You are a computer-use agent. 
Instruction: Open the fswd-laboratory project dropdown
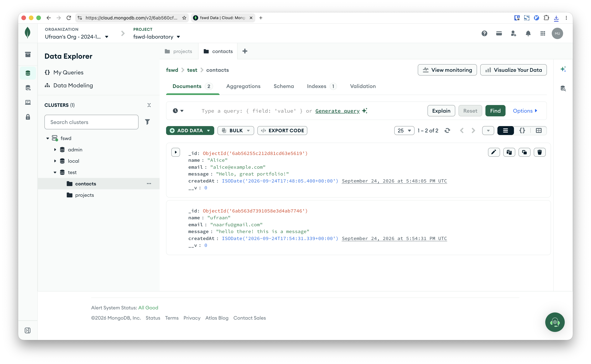point(157,37)
